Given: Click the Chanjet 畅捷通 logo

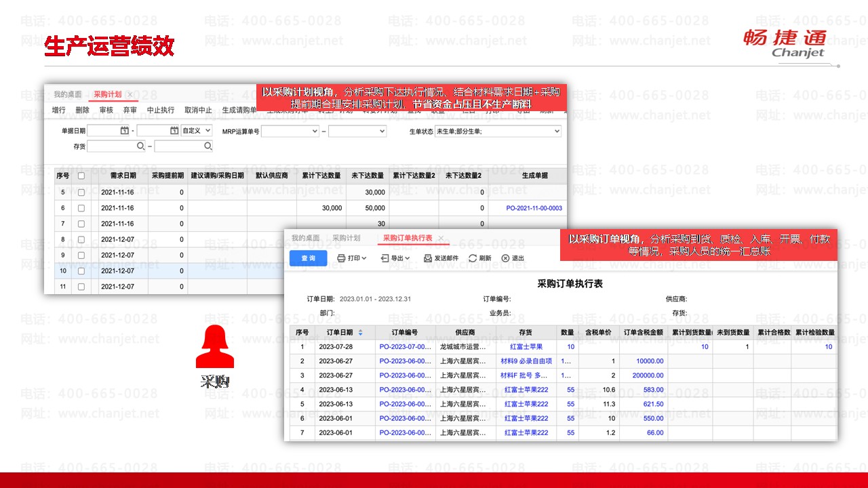Looking at the screenshot, I should point(785,43).
